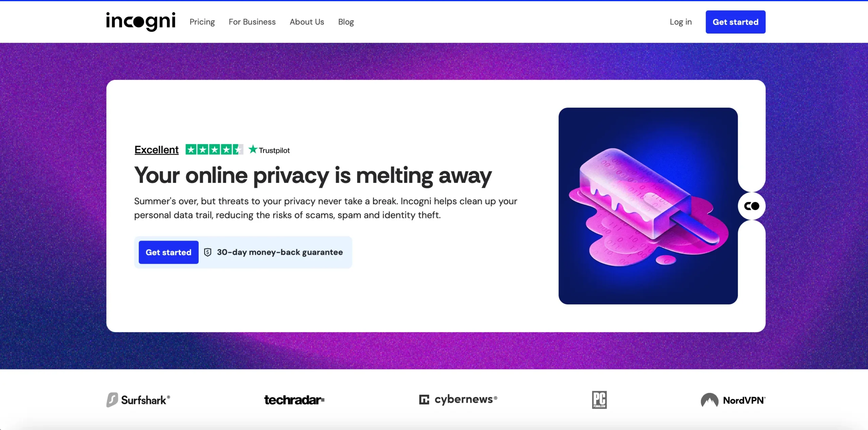Click the PCMag logo icon
868x430 pixels.
(x=599, y=400)
